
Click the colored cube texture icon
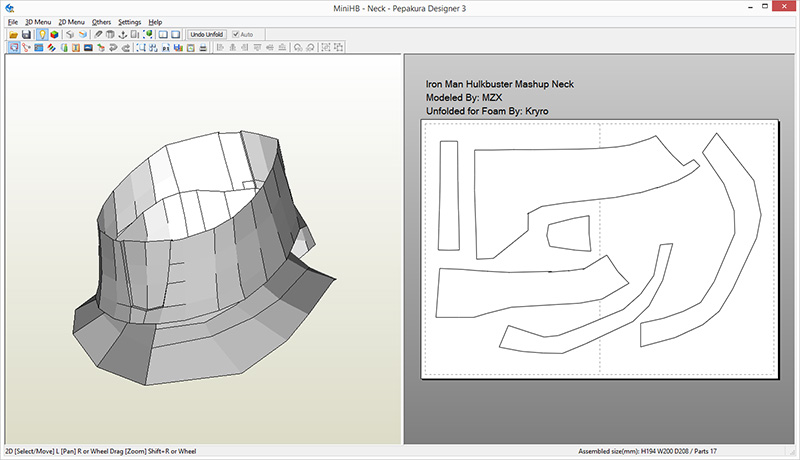(54, 35)
